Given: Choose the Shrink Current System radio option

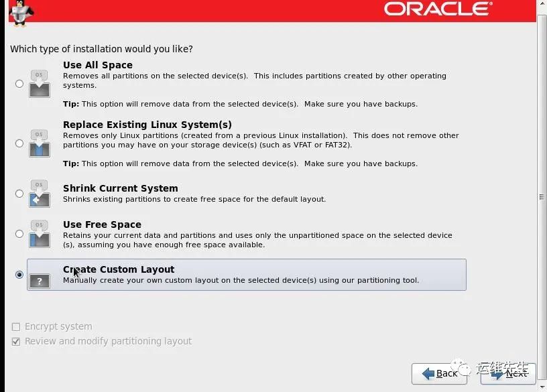Looking at the screenshot, I should 19,194.
